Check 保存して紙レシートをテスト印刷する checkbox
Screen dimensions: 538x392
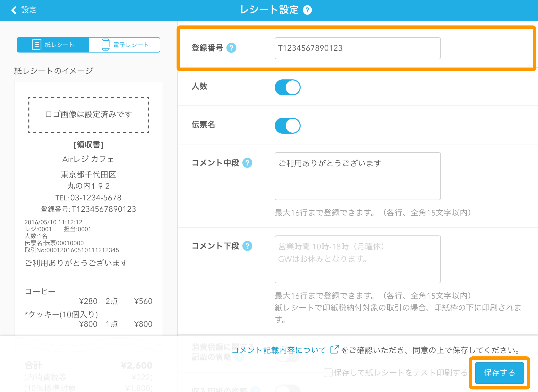tap(328, 373)
